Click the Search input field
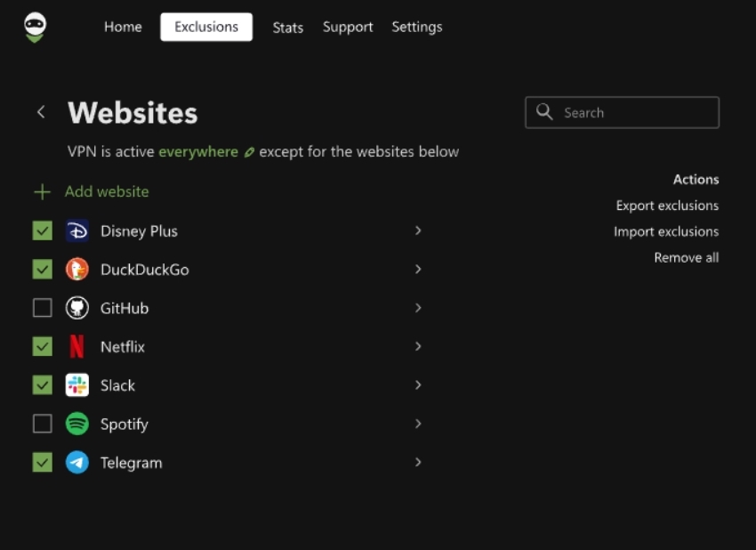This screenshot has height=550, width=756. point(631,113)
